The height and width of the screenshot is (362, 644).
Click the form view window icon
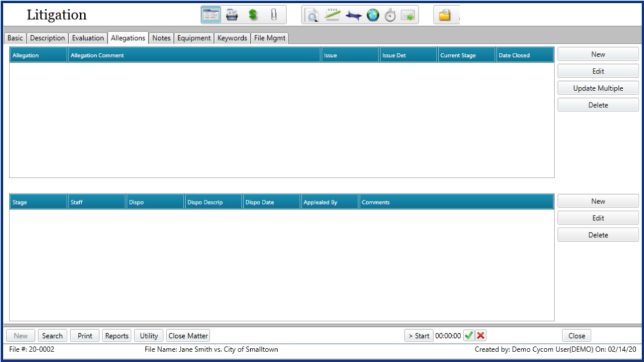tap(211, 15)
